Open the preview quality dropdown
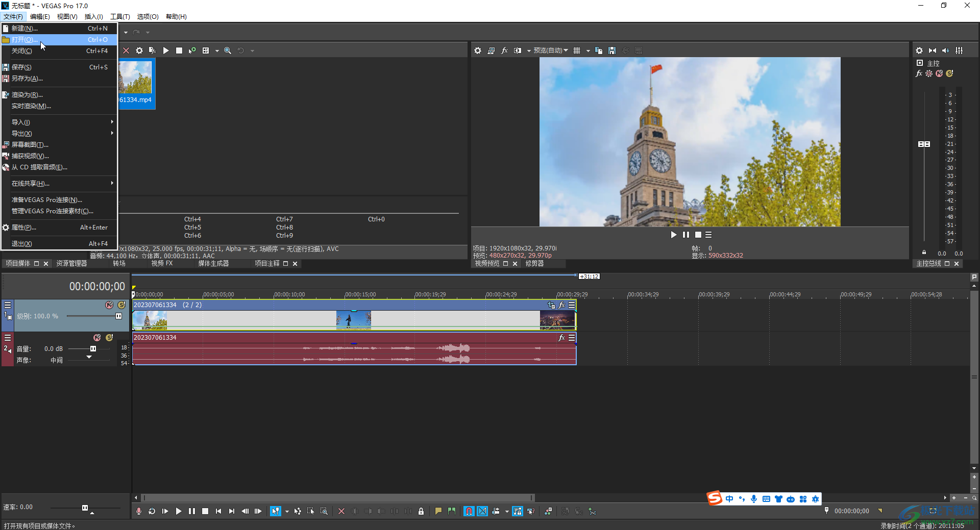 (551, 51)
